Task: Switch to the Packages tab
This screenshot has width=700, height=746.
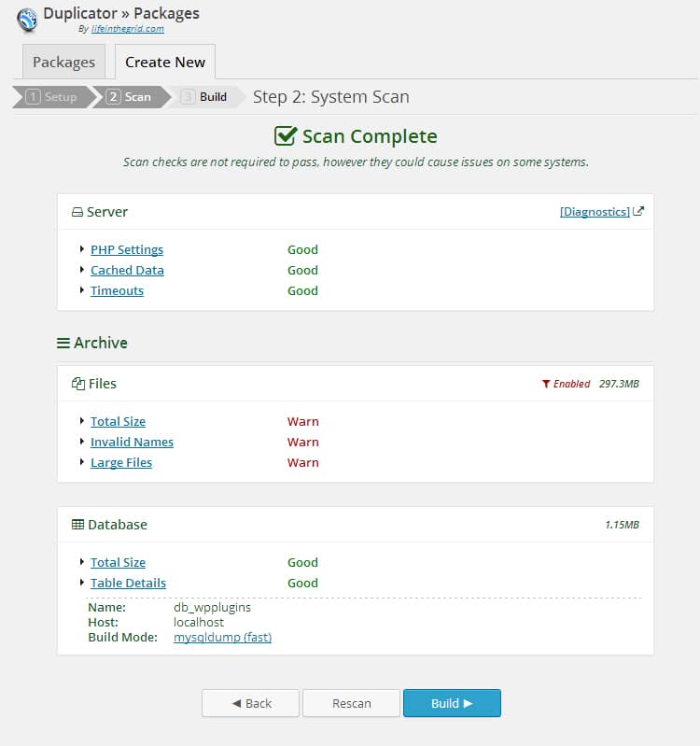Action: 63,63
